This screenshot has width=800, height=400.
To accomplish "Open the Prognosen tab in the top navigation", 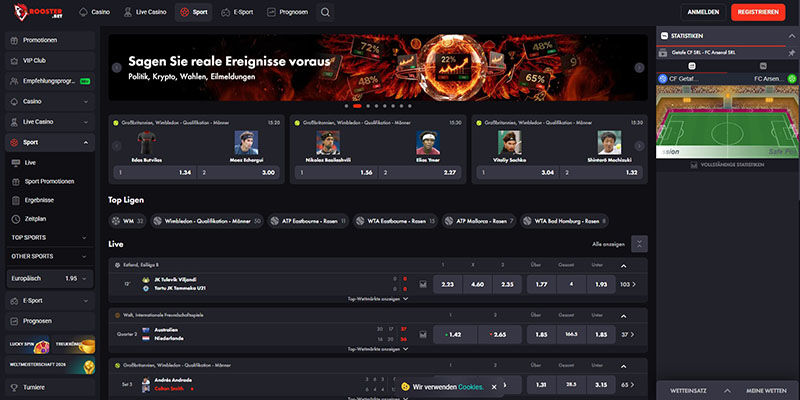I will tap(287, 12).
